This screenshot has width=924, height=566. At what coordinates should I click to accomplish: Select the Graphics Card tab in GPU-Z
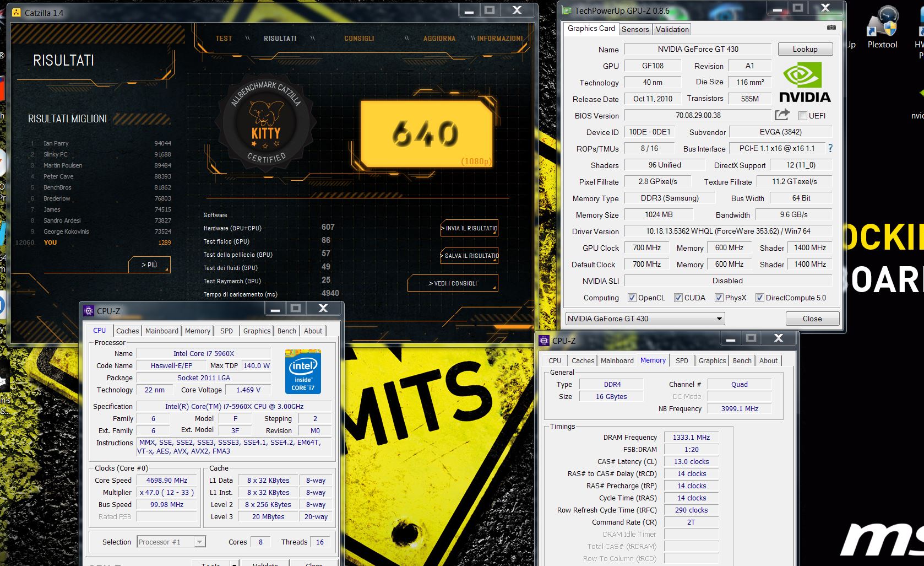[x=591, y=28]
